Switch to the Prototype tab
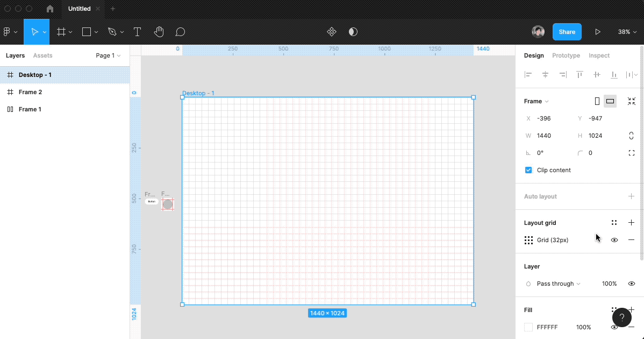 click(566, 55)
